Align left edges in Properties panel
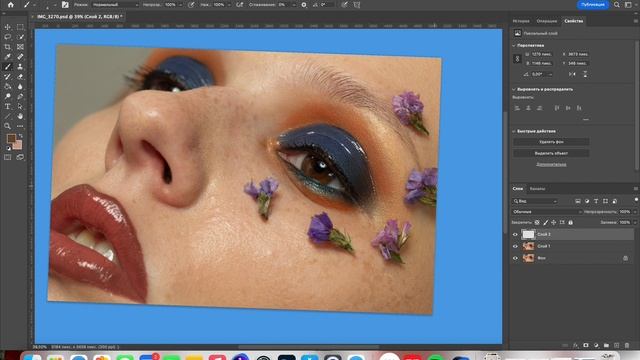The width and height of the screenshot is (640, 360). click(517, 108)
